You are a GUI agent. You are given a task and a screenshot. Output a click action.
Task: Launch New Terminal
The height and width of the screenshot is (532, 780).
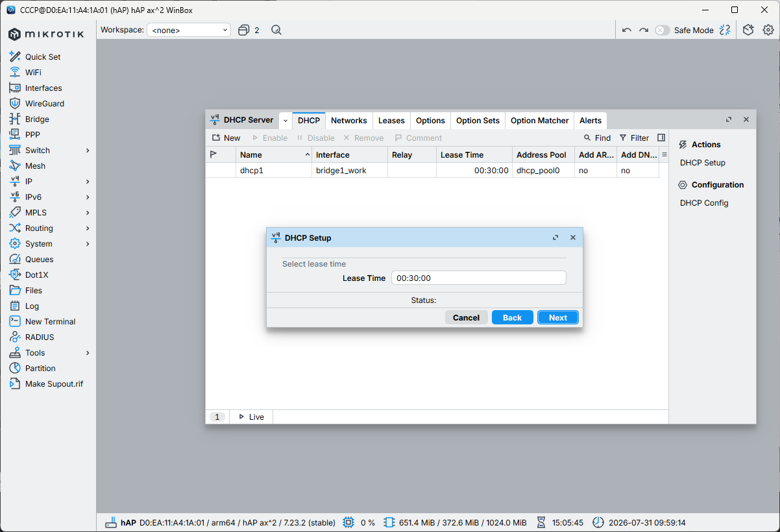(x=50, y=322)
